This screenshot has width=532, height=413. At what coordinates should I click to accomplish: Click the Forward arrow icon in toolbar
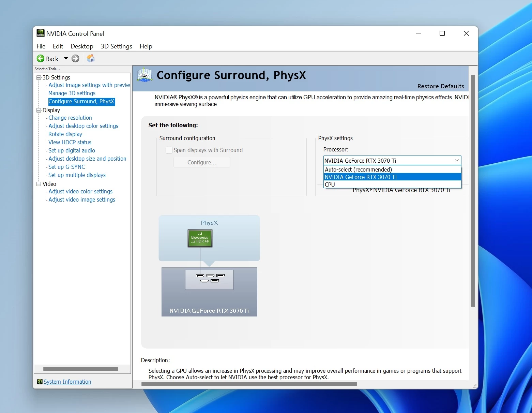tap(75, 59)
